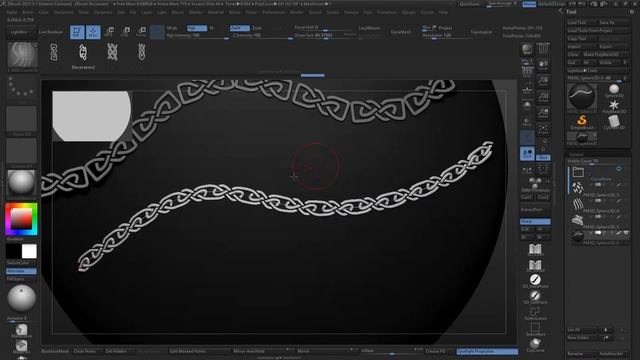Click the Split Masked Points button
This screenshot has width=640, height=360.
199,351
